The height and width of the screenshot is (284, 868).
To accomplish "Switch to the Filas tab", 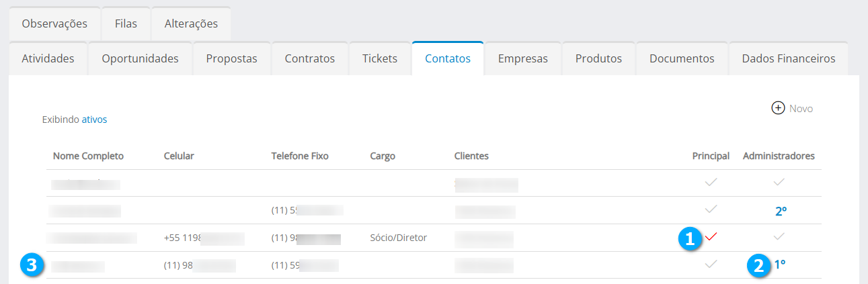I will coord(126,23).
